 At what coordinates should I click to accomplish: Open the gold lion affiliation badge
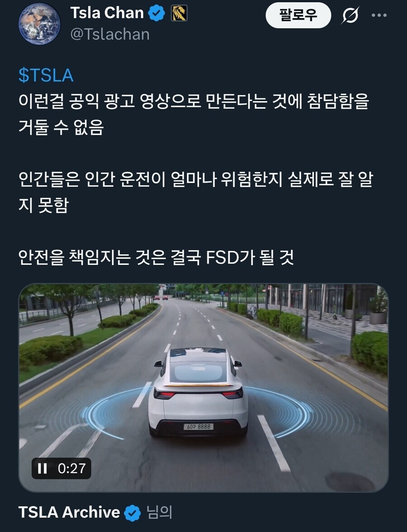(x=179, y=13)
